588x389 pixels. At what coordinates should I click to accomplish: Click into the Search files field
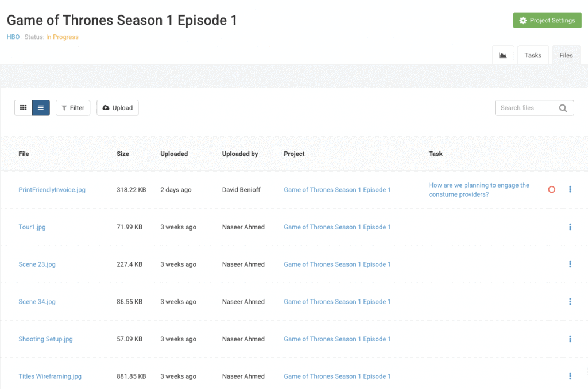524,108
